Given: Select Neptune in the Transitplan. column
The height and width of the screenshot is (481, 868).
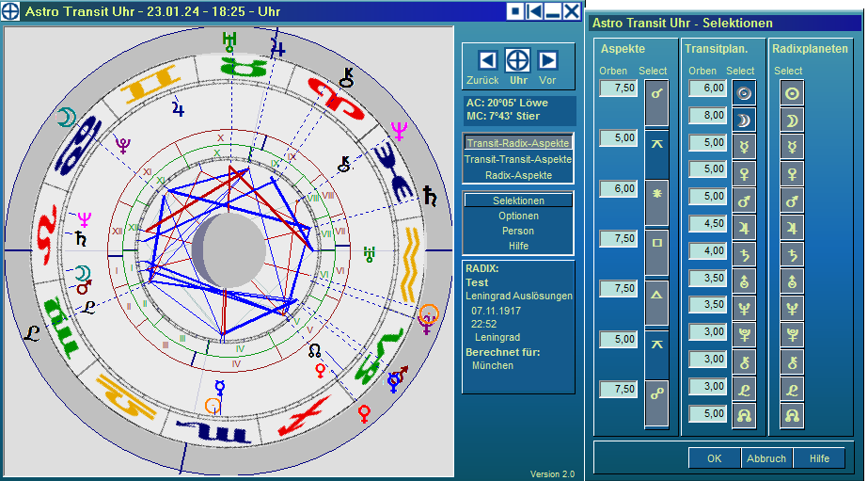Looking at the screenshot, I should 744,309.
